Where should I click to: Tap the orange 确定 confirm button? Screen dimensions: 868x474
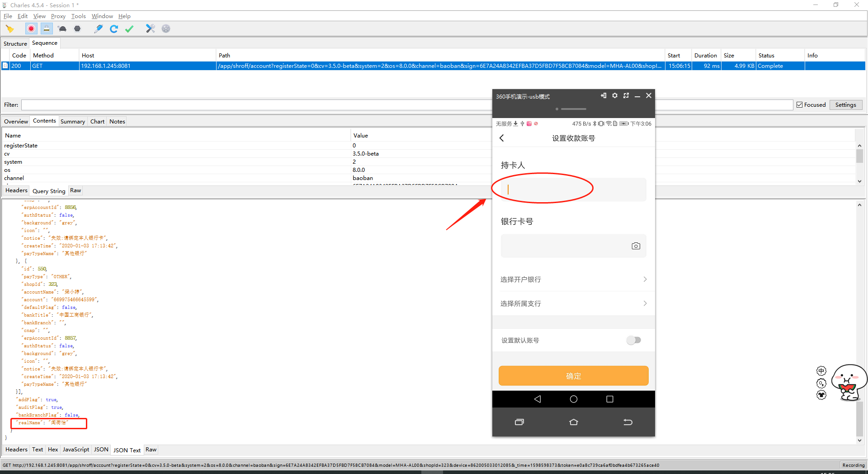pyautogui.click(x=574, y=376)
